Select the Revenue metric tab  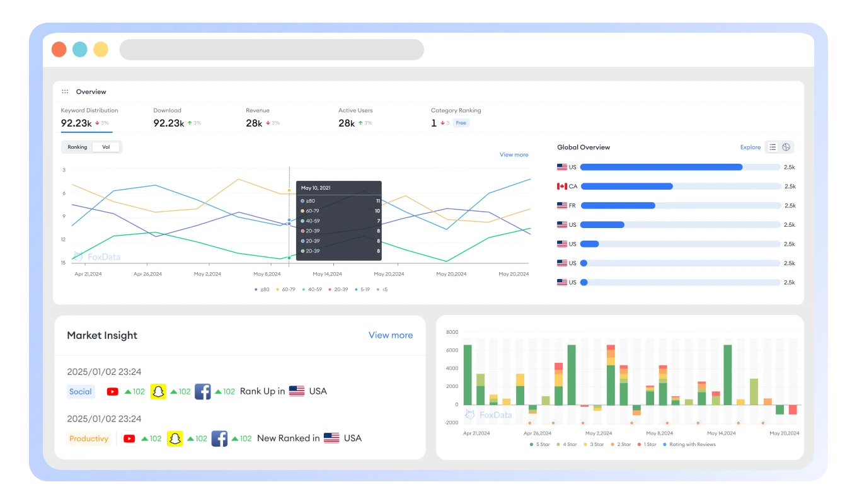click(262, 117)
